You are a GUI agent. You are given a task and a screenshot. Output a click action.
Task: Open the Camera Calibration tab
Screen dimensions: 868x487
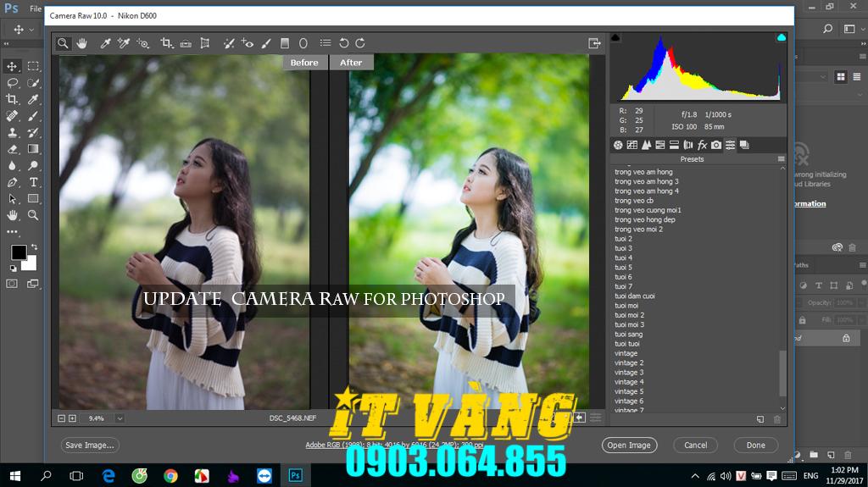pyautogui.click(x=716, y=145)
